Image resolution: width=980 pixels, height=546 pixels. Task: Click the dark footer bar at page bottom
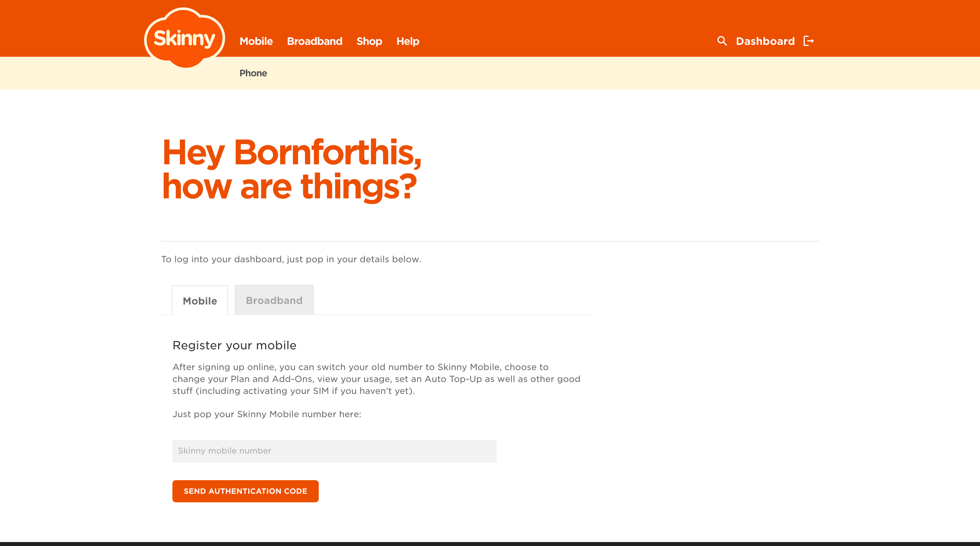[x=490, y=544]
